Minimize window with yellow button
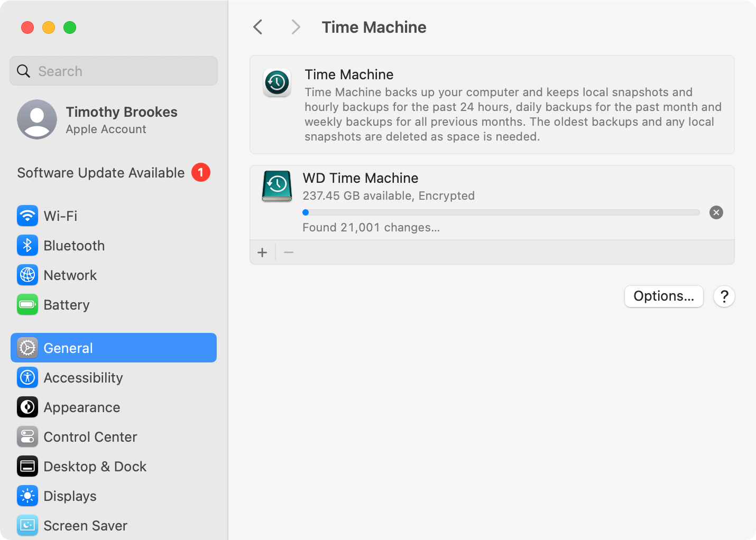 (49, 27)
